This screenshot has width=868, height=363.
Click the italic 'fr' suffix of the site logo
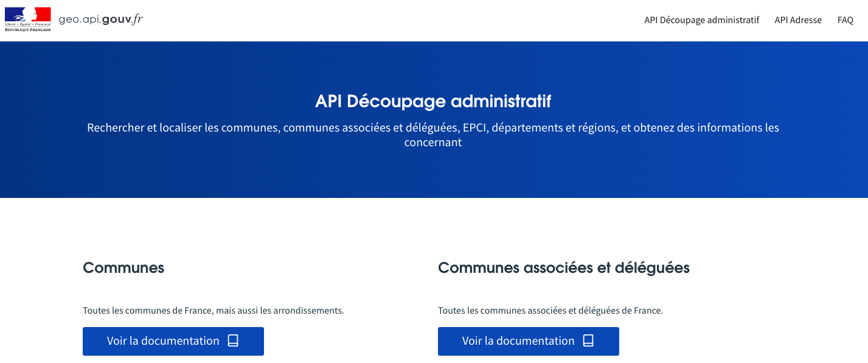pos(137,19)
